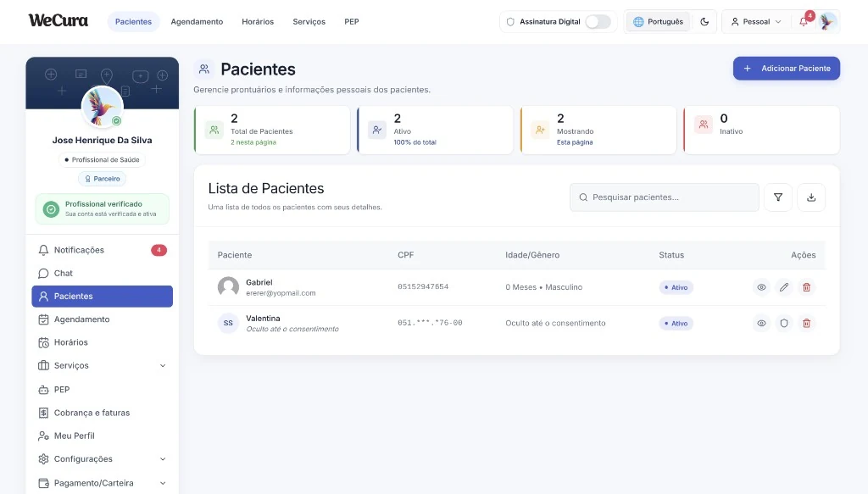868x494 pixels.
Task: Click the Status column header
Action: 671,255
